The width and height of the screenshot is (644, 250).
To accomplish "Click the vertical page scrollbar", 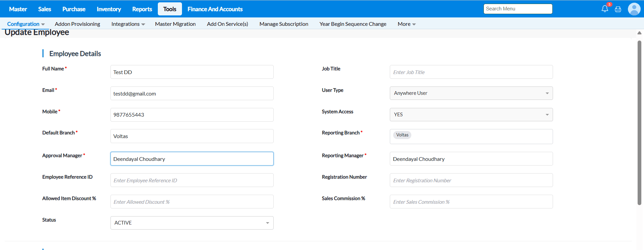I will pos(639,122).
